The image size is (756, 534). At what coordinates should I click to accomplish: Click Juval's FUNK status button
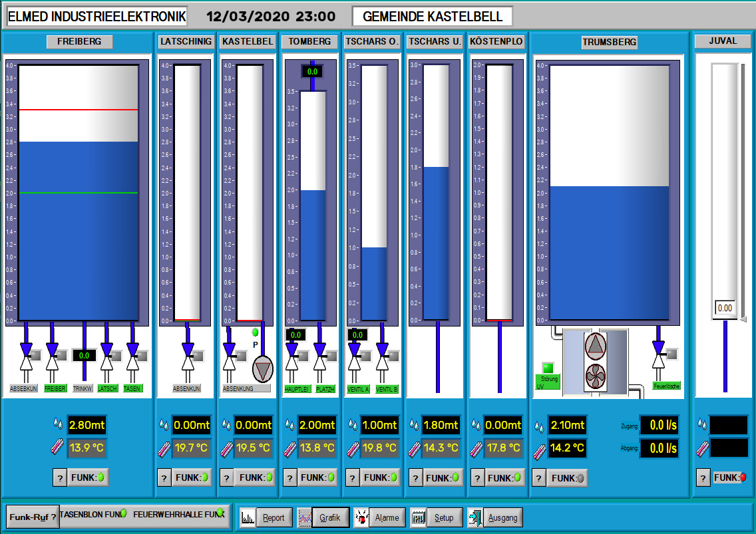point(729,477)
